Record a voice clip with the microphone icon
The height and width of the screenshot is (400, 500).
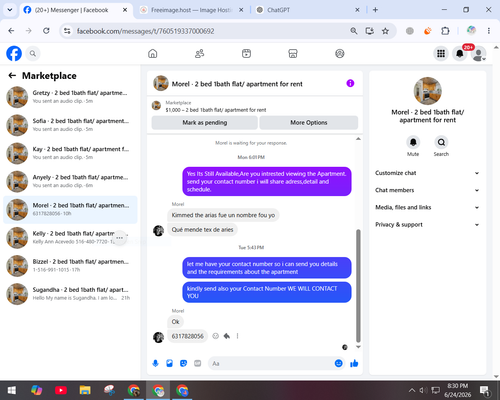[155, 363]
